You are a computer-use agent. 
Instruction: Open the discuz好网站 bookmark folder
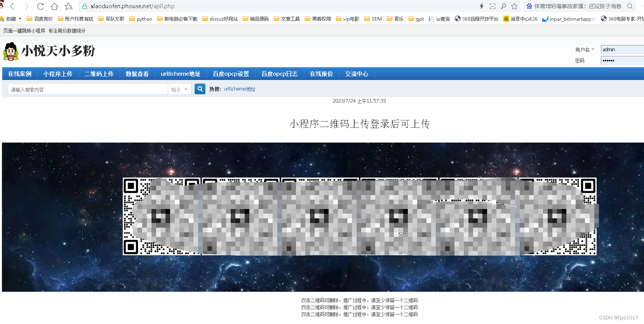220,19
